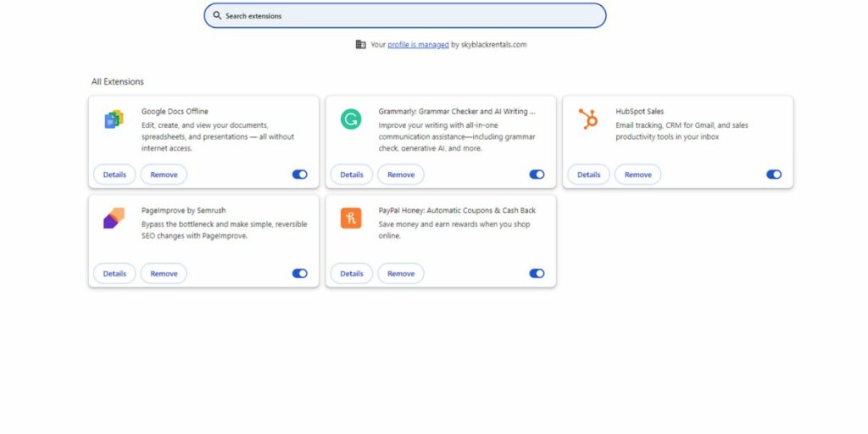Follow the "profile is managed" link

click(418, 45)
